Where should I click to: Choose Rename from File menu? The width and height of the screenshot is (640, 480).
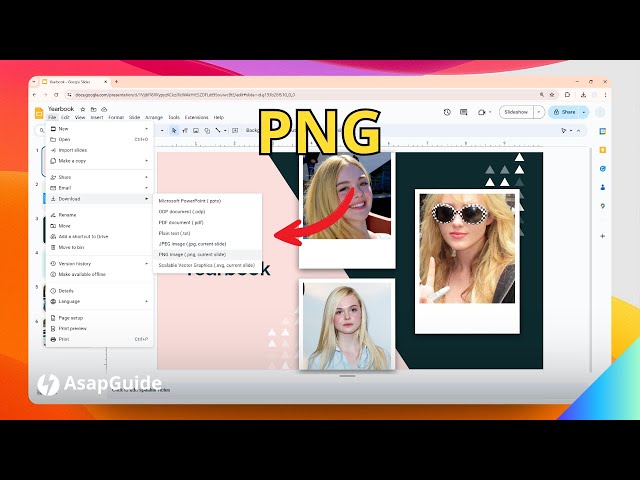pyautogui.click(x=99, y=215)
